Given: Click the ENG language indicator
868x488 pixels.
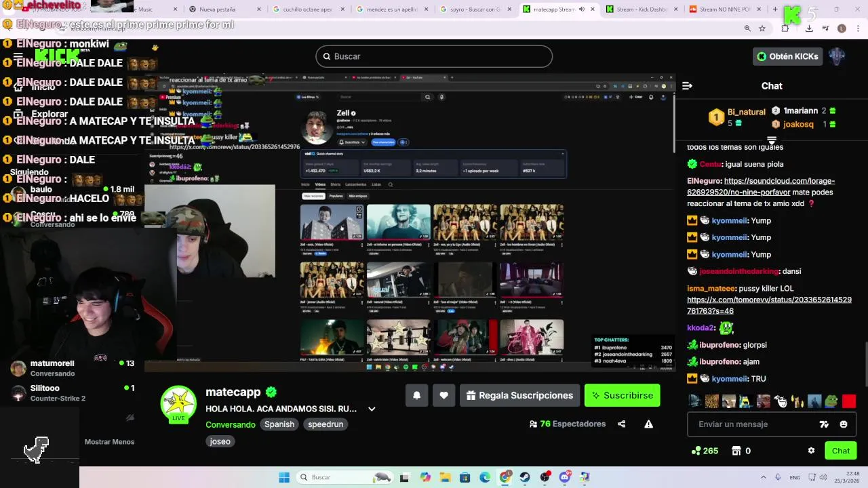Looking at the screenshot, I should click(x=795, y=478).
